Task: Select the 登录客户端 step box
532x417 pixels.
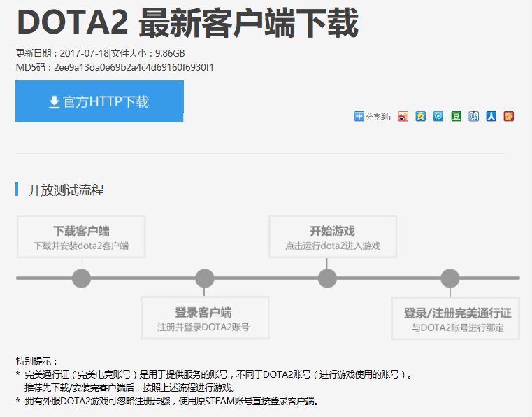Action: pos(205,318)
